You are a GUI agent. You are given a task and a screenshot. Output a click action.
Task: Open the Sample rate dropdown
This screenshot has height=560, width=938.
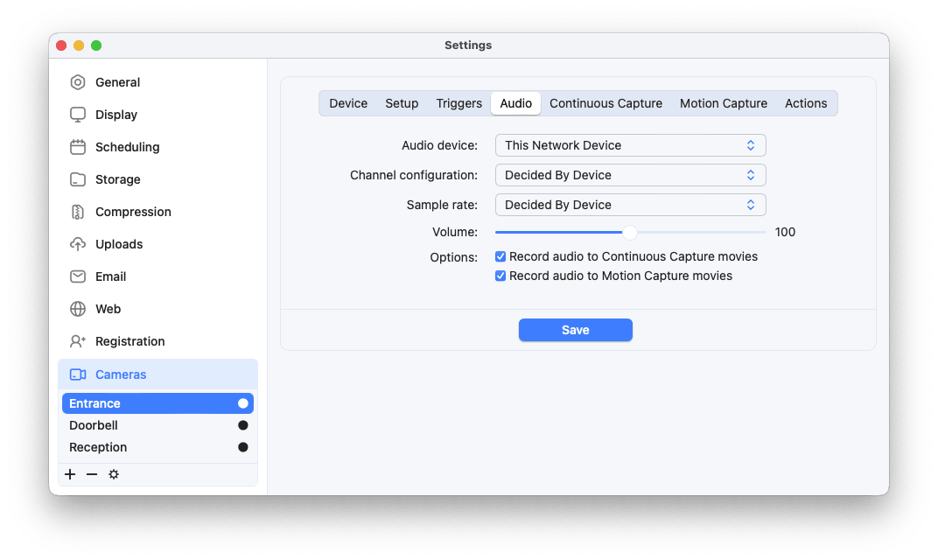click(x=630, y=204)
